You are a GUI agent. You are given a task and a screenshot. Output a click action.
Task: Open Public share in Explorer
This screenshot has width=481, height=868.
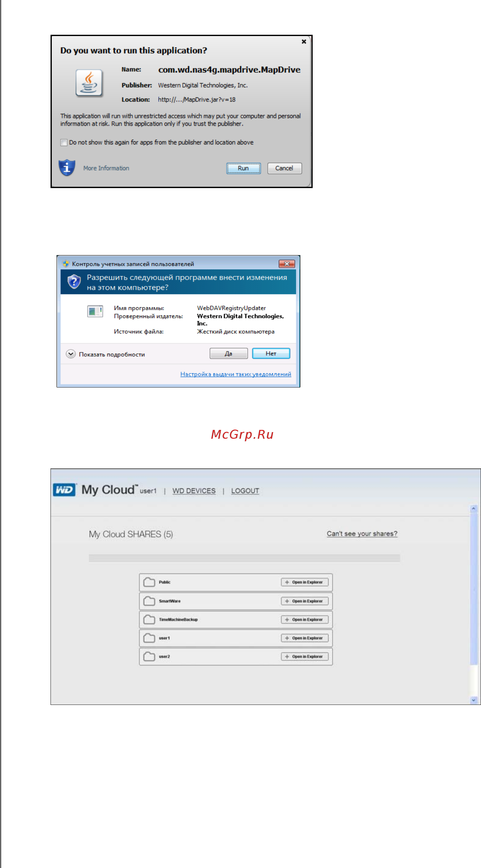pyautogui.click(x=305, y=582)
